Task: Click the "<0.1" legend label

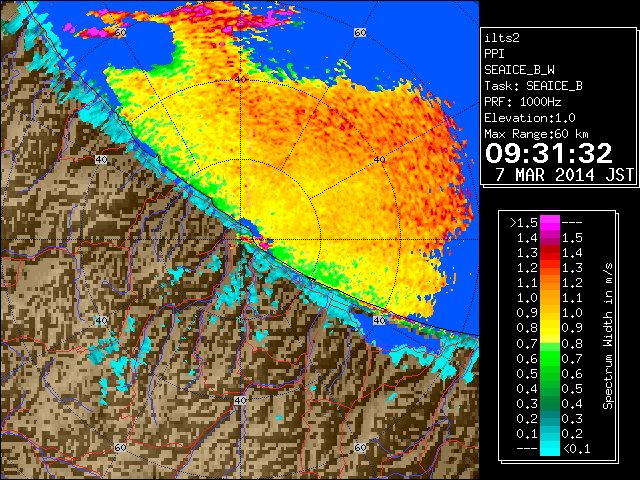Action: (576, 449)
